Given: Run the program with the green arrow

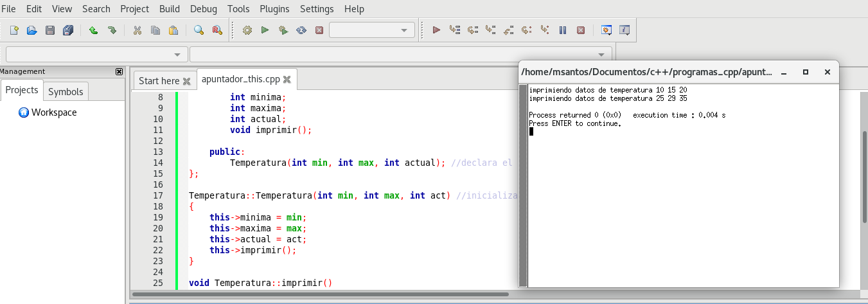Looking at the screenshot, I should tap(265, 30).
